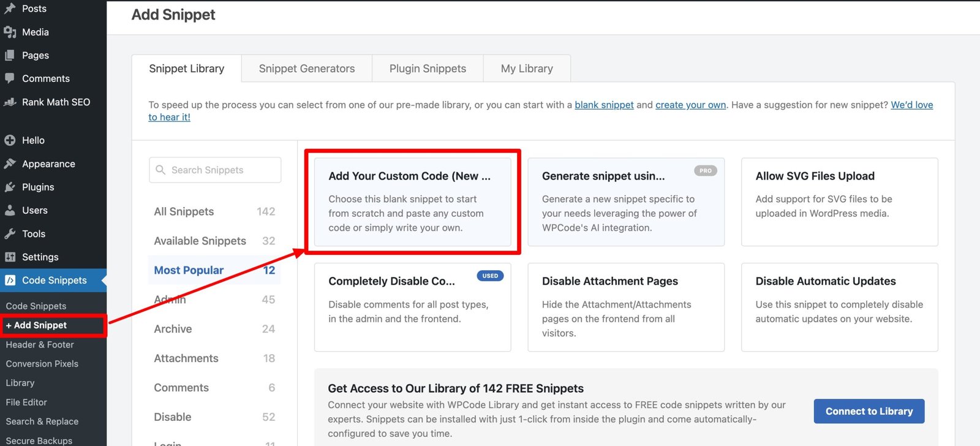Open the Header & Footer submenu
The height and width of the screenshot is (446, 980).
click(x=40, y=344)
